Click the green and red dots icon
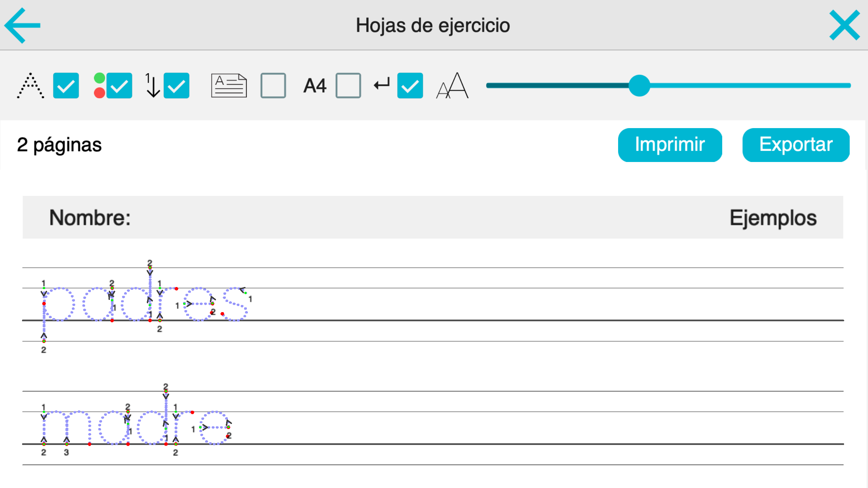The image size is (868, 488). point(99,85)
